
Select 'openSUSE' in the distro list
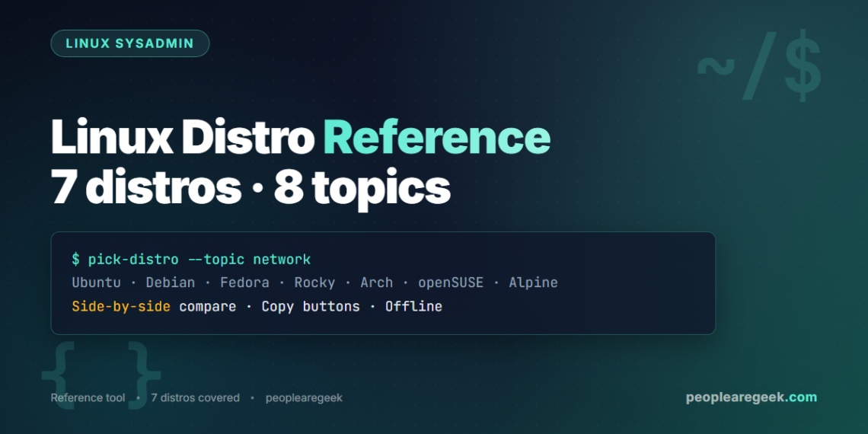coord(451,283)
